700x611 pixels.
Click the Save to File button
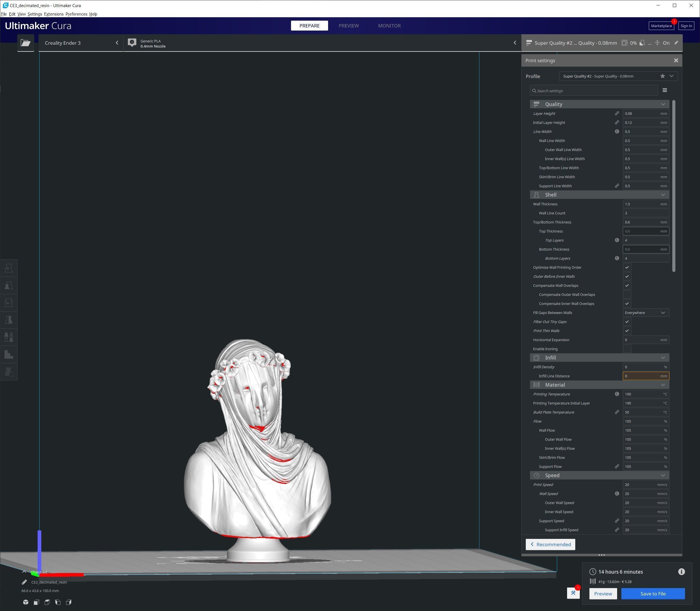pyautogui.click(x=652, y=594)
